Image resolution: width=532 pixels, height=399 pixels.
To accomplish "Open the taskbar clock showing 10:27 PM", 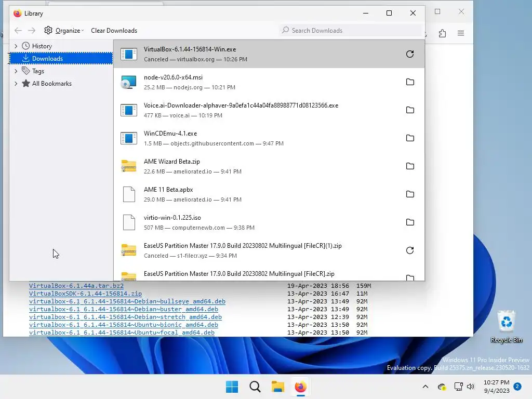I will [x=496, y=387].
